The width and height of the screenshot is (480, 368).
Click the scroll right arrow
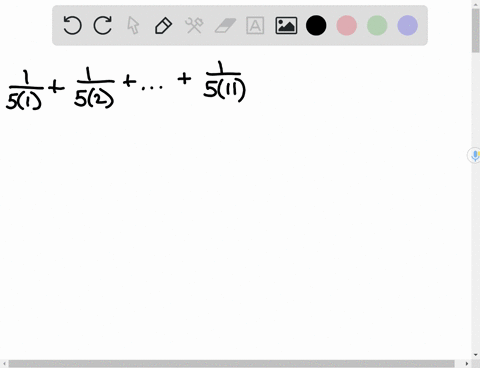467,364
